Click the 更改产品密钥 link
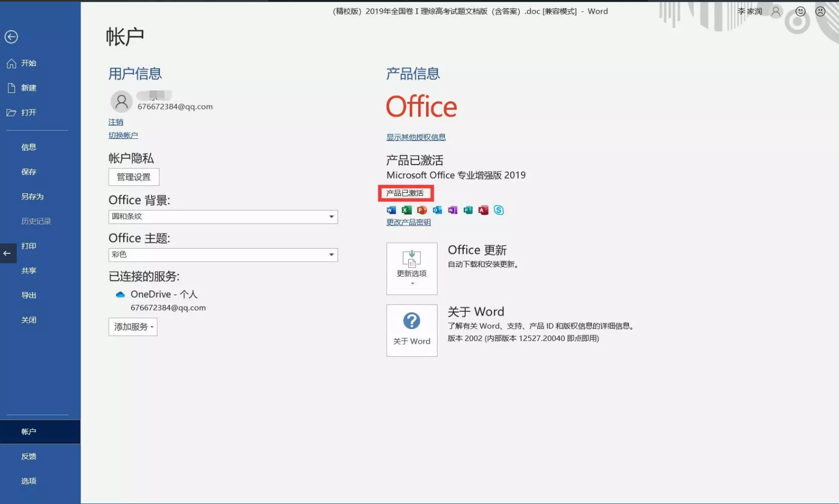 [409, 222]
